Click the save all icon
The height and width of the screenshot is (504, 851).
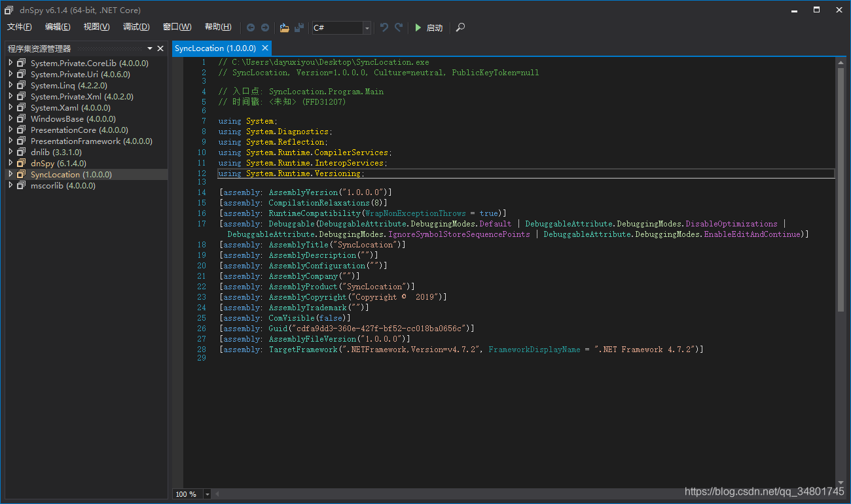tap(299, 27)
